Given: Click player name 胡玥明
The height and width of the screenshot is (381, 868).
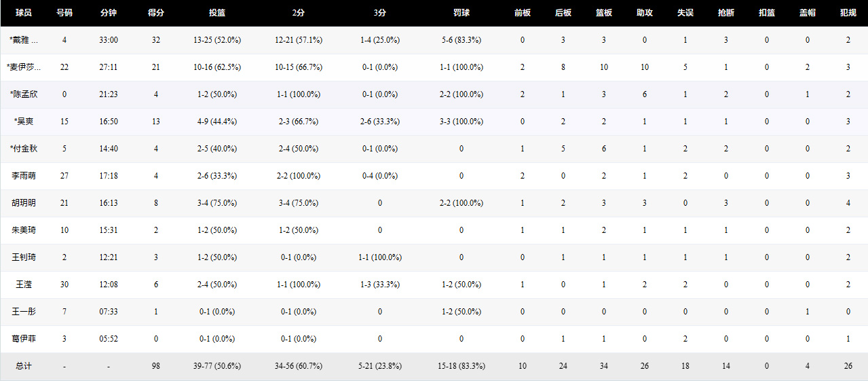Looking at the screenshot, I should coord(24,203).
